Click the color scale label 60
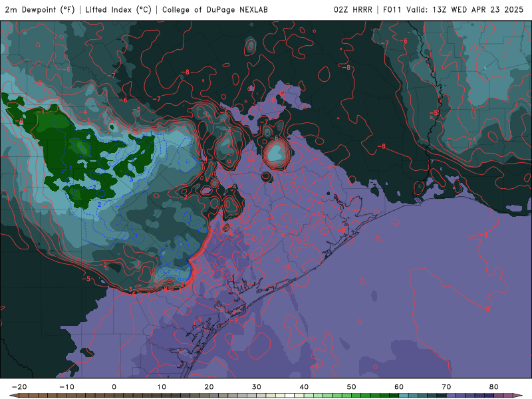The height and width of the screenshot is (399, 532). [x=399, y=387]
